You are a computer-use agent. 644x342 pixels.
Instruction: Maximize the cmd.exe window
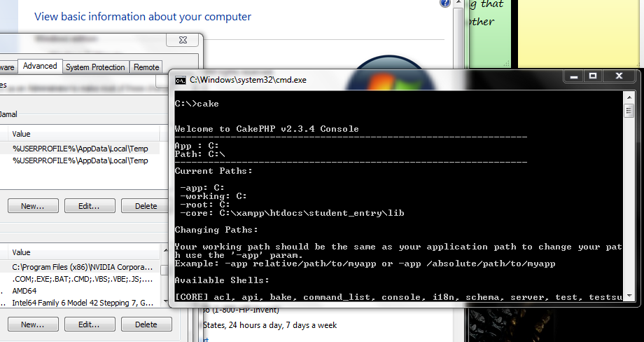coord(593,76)
